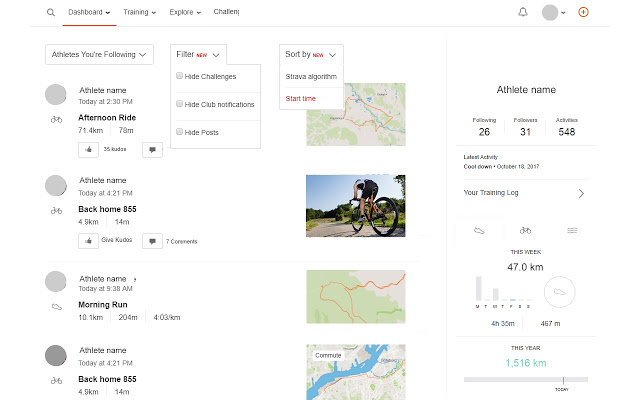
Task: Click the bike icon beside the commute ride
Action: click(56, 381)
